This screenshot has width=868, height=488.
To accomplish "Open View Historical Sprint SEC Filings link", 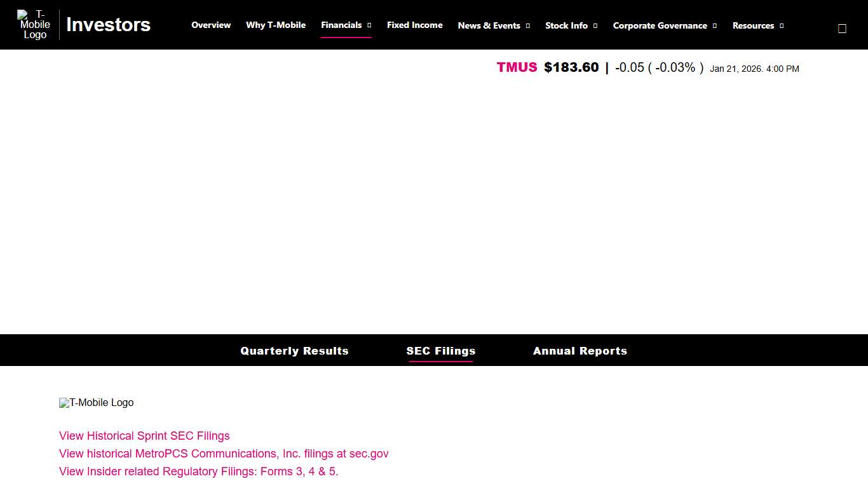I will click(x=144, y=436).
